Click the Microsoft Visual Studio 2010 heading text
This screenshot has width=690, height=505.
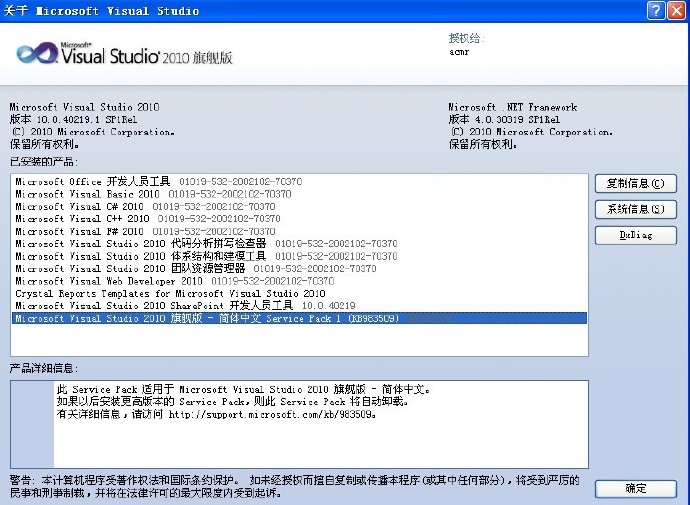(84, 107)
